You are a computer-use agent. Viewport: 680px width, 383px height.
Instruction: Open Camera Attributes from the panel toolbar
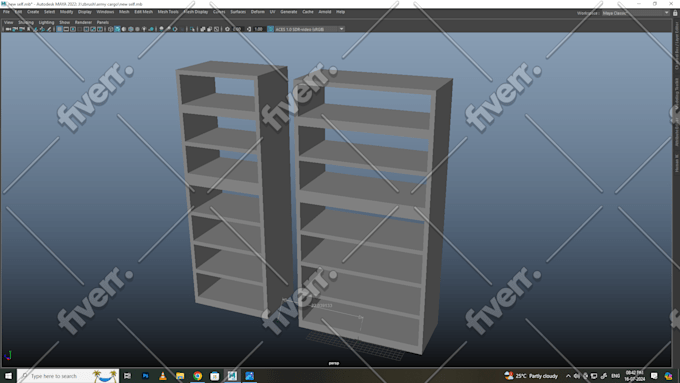22,29
